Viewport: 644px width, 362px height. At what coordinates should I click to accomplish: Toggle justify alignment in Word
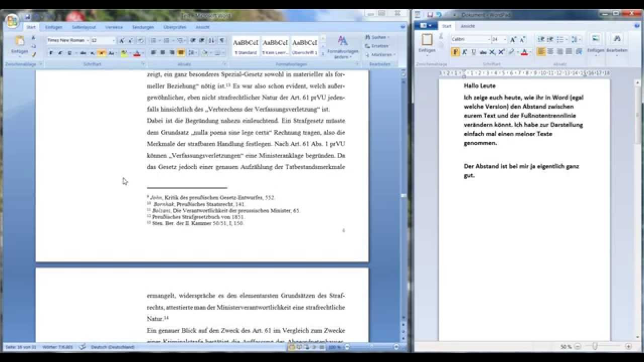coord(181,53)
